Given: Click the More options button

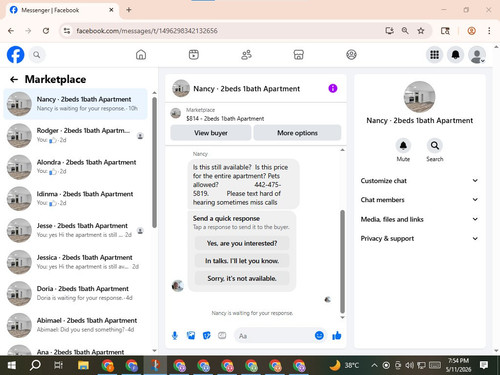Looking at the screenshot, I should pyautogui.click(x=297, y=133).
